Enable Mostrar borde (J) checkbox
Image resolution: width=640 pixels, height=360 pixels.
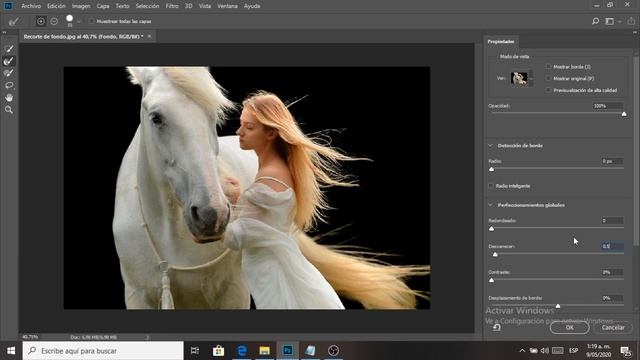tap(548, 67)
